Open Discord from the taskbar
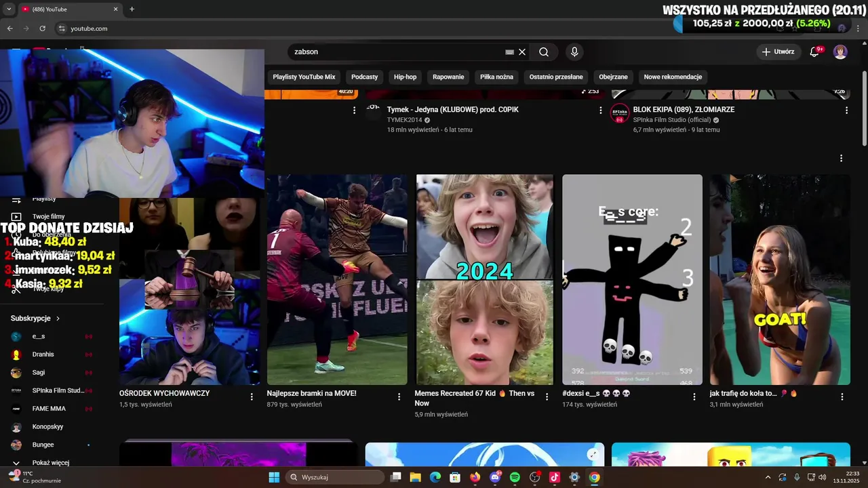This screenshot has width=868, height=488. click(495, 477)
